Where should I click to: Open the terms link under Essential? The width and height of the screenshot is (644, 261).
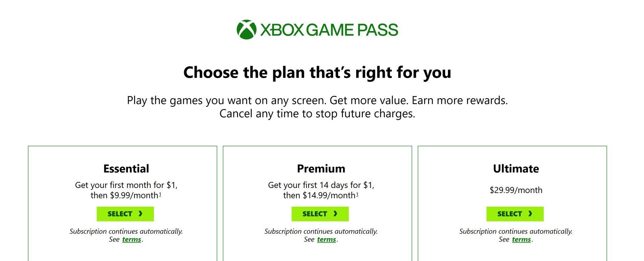131,239
